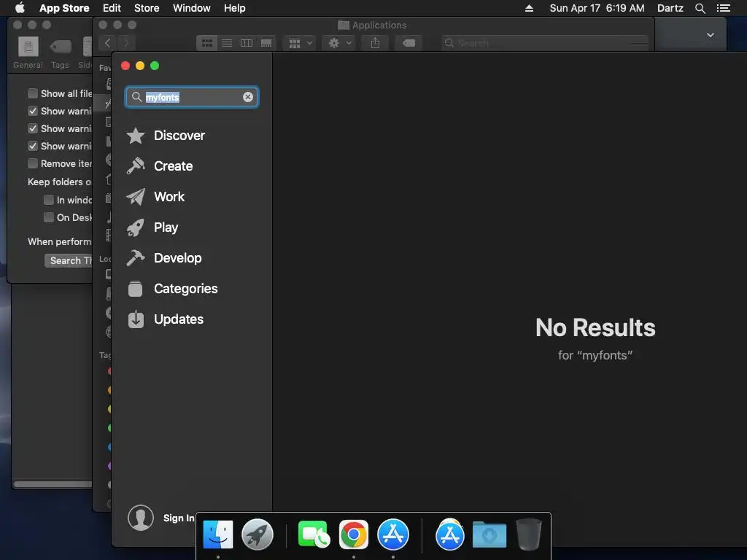
Task: Open the Play section in App Store
Action: coord(152,227)
